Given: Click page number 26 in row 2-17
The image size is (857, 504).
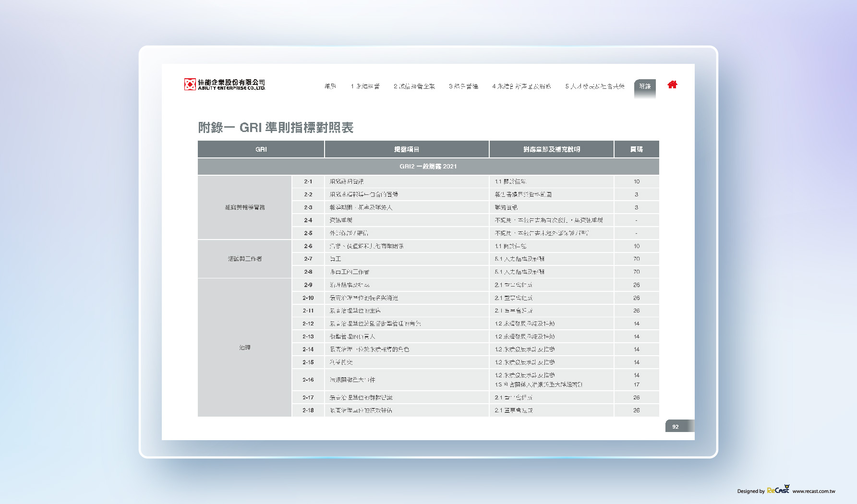Looking at the screenshot, I should 637,397.
